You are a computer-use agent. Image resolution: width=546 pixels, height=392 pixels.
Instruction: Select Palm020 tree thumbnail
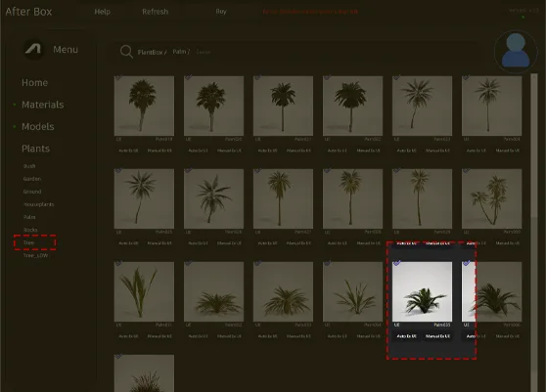tap(213, 106)
